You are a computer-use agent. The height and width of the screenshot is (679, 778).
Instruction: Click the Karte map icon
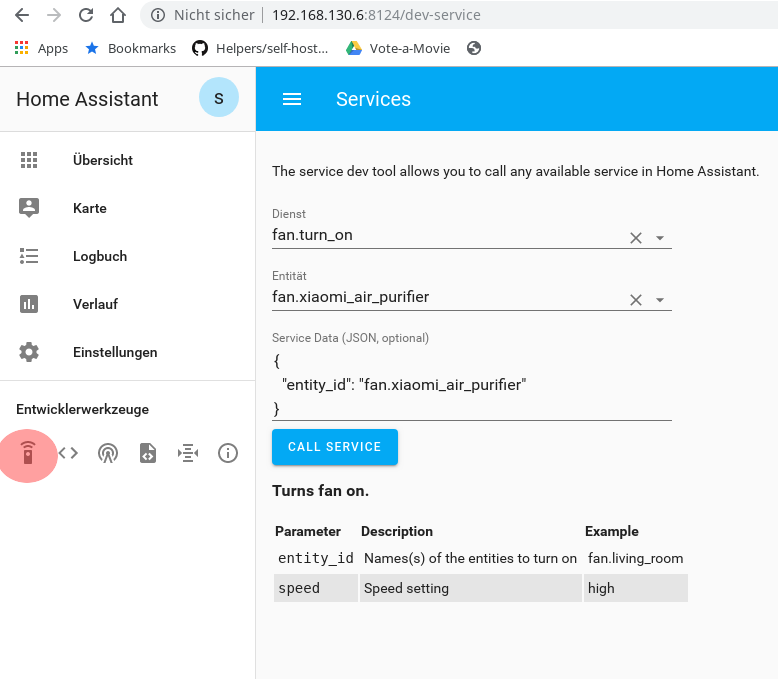pyautogui.click(x=29, y=208)
